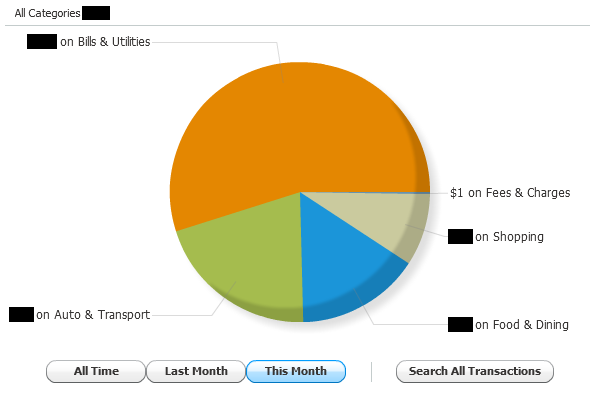Click the '$1 on Fees & Charges' label

tap(510, 193)
